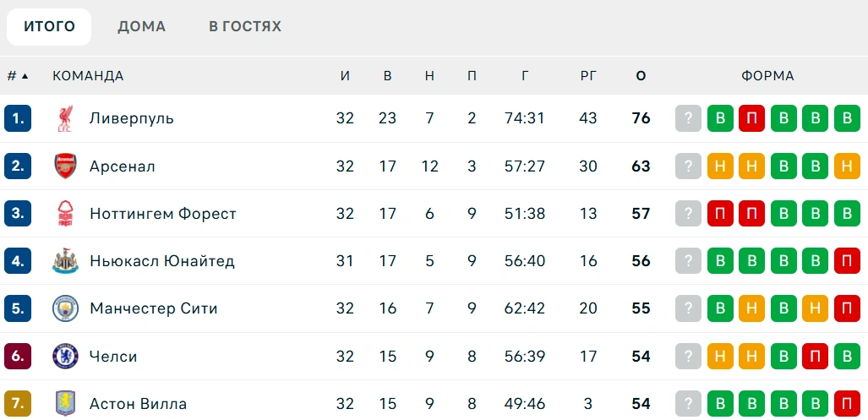Screen dimensions: 868x420
Task: Open the Манчестер Сити team link
Action: (x=154, y=308)
